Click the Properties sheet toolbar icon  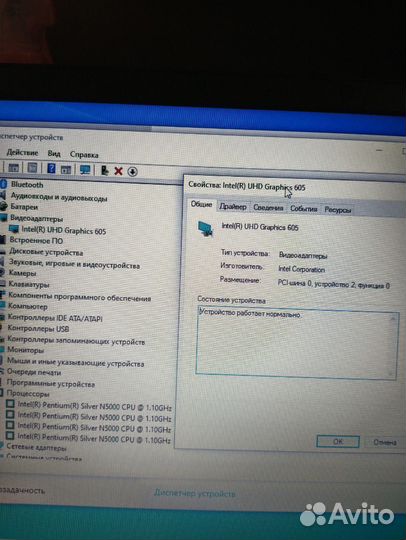(x=32, y=168)
